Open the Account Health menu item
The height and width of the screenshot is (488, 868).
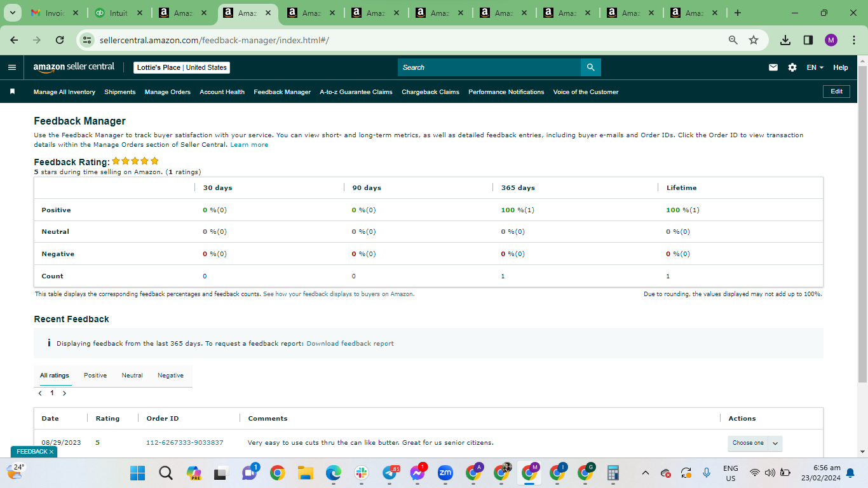222,92
